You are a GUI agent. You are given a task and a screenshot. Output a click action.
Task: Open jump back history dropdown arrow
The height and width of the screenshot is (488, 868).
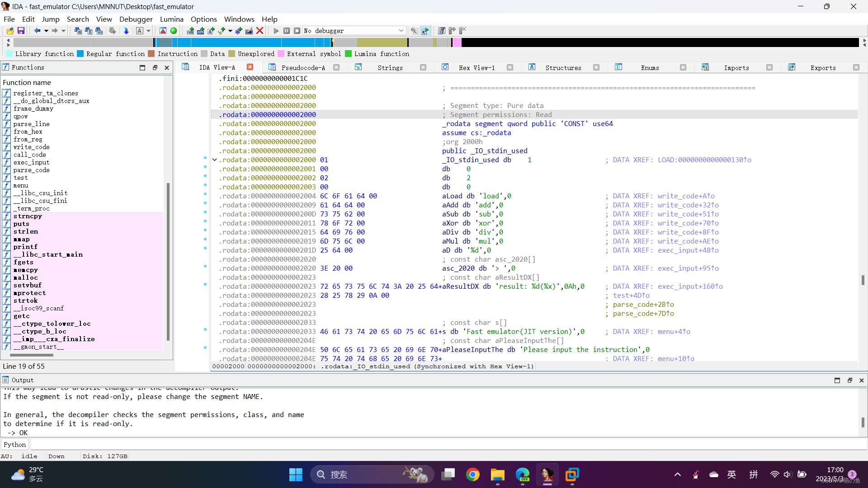click(46, 31)
